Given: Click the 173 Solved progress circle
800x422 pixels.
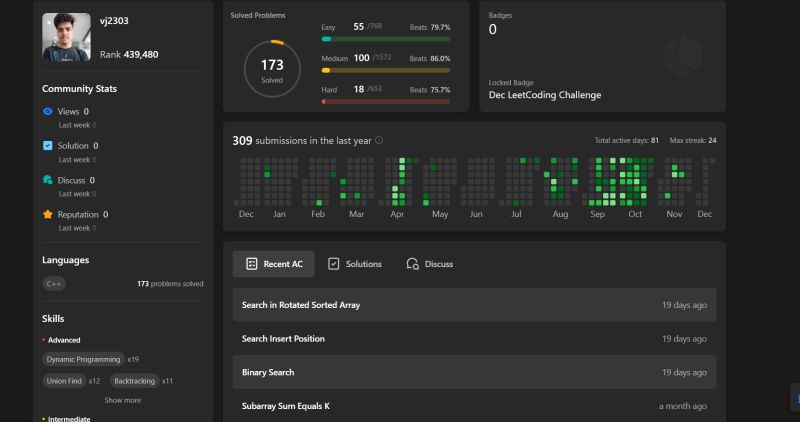Looking at the screenshot, I should tap(272, 69).
